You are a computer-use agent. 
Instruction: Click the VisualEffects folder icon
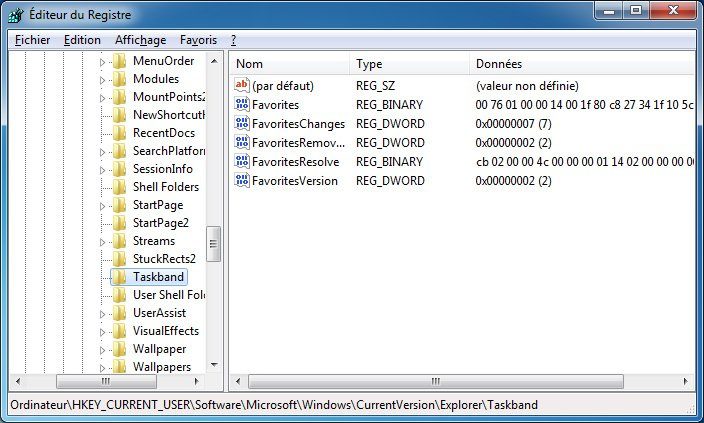click(x=119, y=331)
